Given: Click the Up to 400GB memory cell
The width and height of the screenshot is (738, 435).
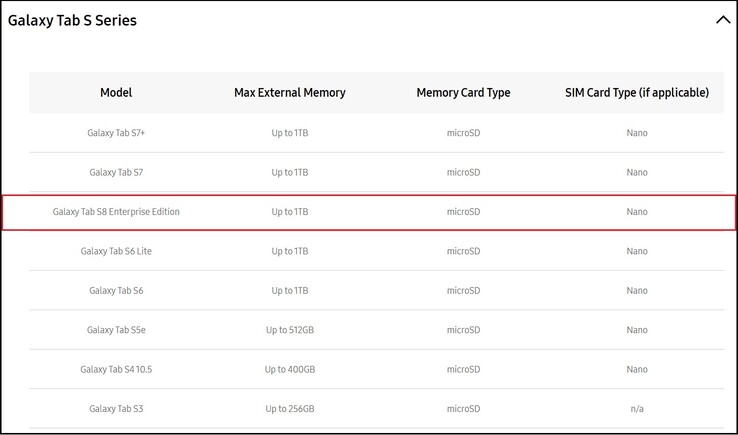Looking at the screenshot, I should point(290,369).
